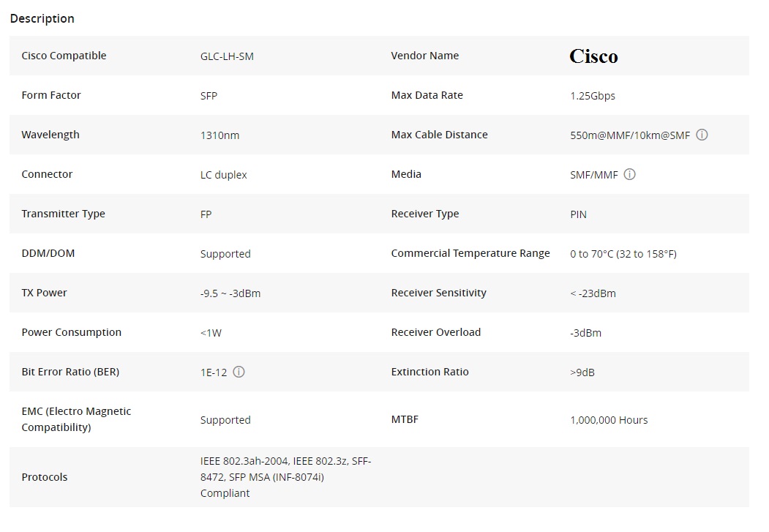This screenshot has height=532, width=769.
Task: Click the Cisco Compatible label
Action: (x=64, y=56)
